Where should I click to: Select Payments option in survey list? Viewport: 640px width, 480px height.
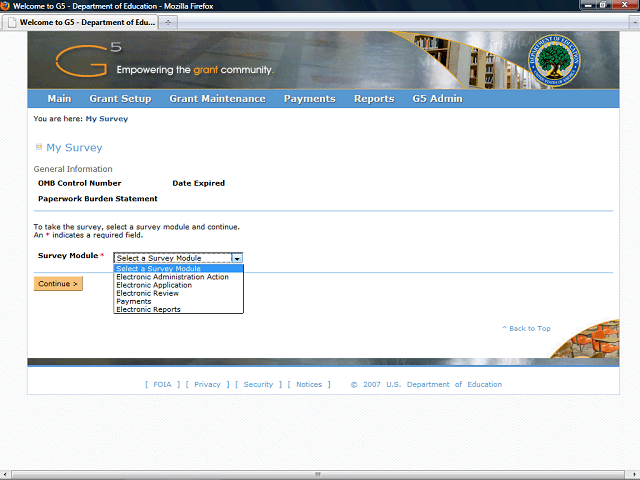pyautogui.click(x=178, y=301)
